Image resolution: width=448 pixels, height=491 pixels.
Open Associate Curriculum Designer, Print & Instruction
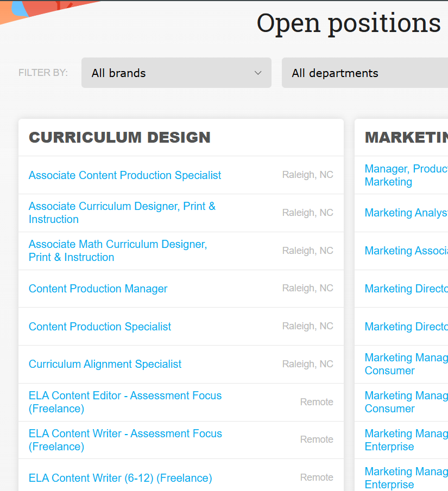tap(122, 213)
